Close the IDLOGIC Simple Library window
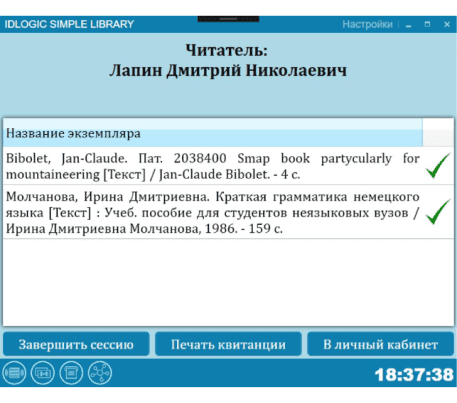This screenshot has width=457, height=403. click(447, 24)
